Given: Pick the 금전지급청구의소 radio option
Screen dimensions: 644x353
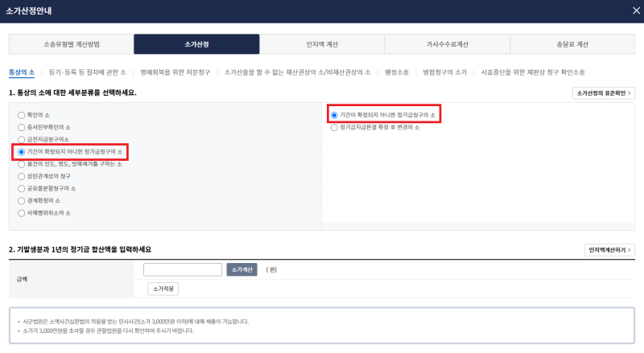Looking at the screenshot, I should pos(22,140).
